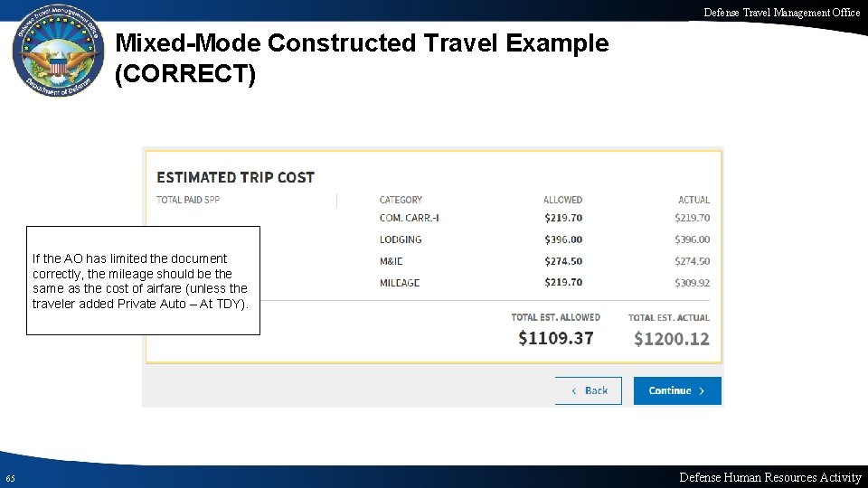Screen dimensions: 868x488
Task: Select the MILEAGE category row
Action: (400, 283)
